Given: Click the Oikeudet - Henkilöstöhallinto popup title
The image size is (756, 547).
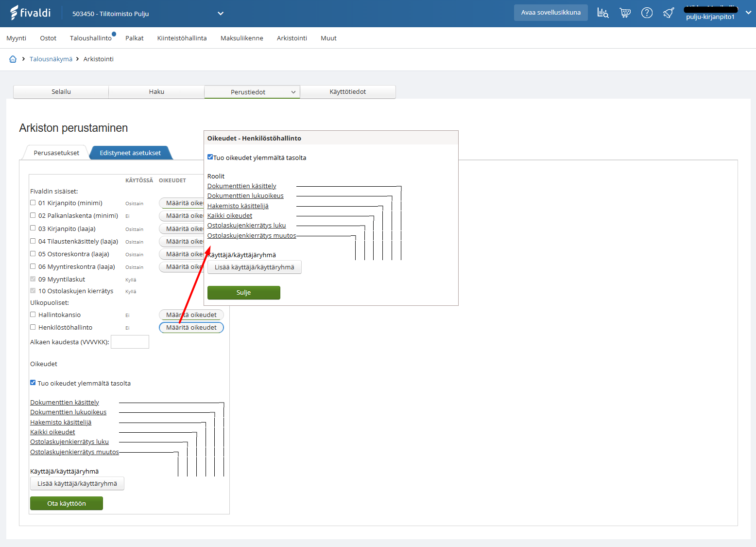Looking at the screenshot, I should [x=254, y=139].
